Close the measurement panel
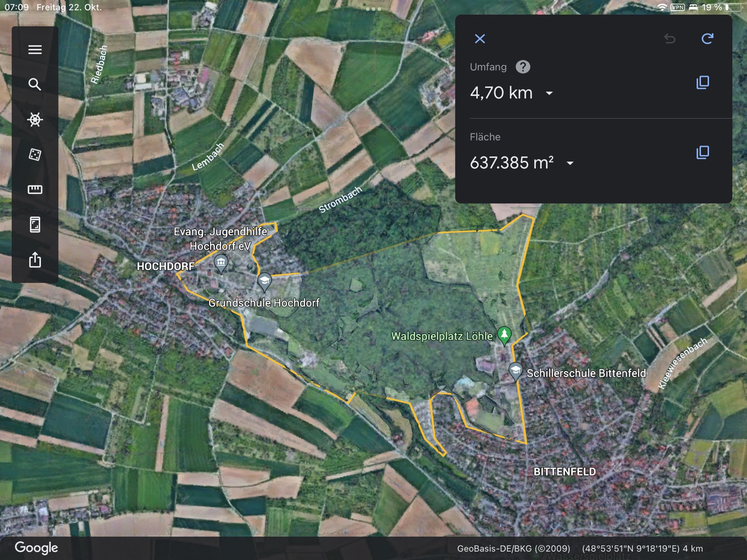The height and width of the screenshot is (560, 747). [480, 39]
